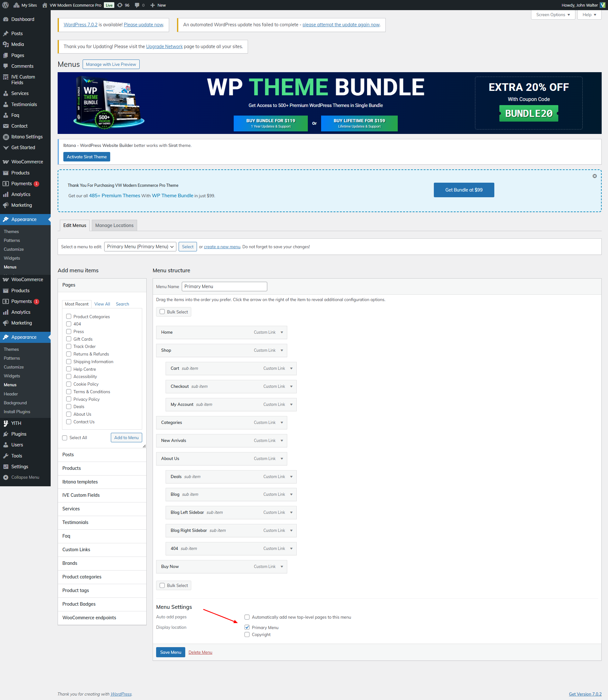
Task: Open the My Sites network icon
Action: (x=16, y=5)
